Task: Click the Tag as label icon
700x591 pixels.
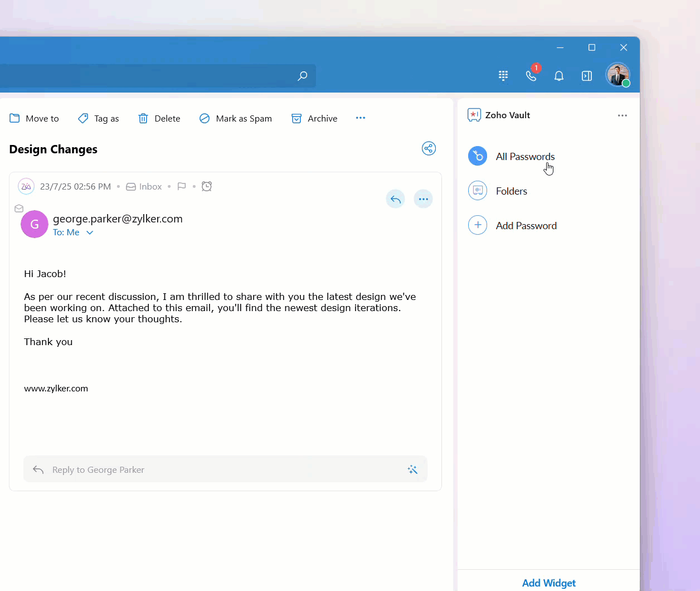Action: tap(83, 118)
